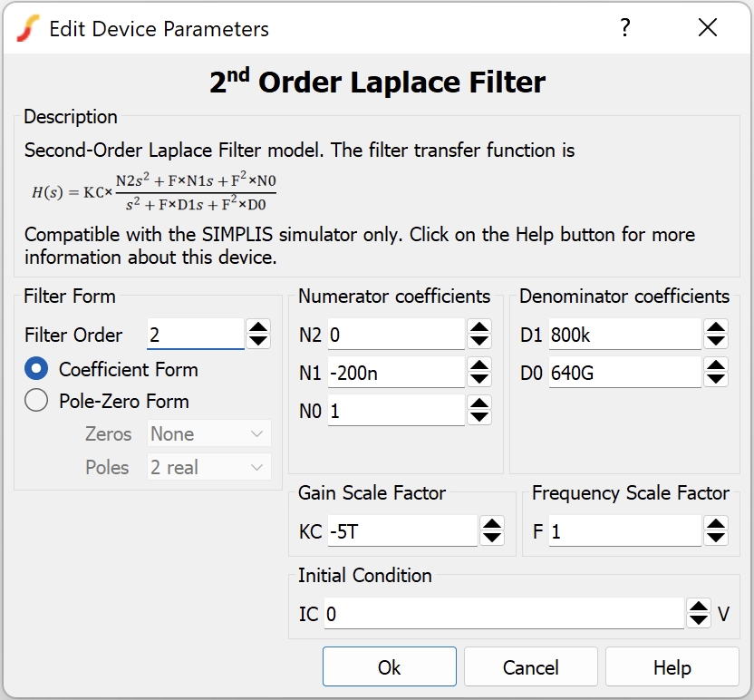
Task: Decrease KC gain with down arrow
Action: [x=492, y=538]
